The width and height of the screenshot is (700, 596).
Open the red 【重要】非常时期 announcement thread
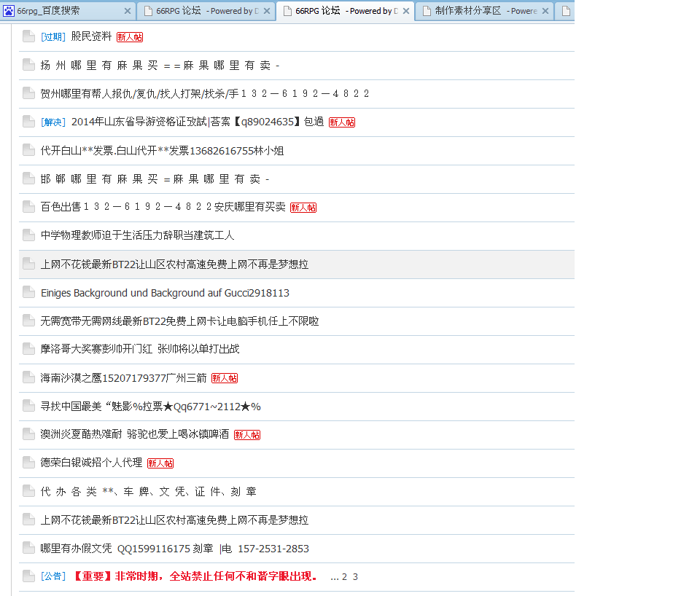(x=195, y=576)
